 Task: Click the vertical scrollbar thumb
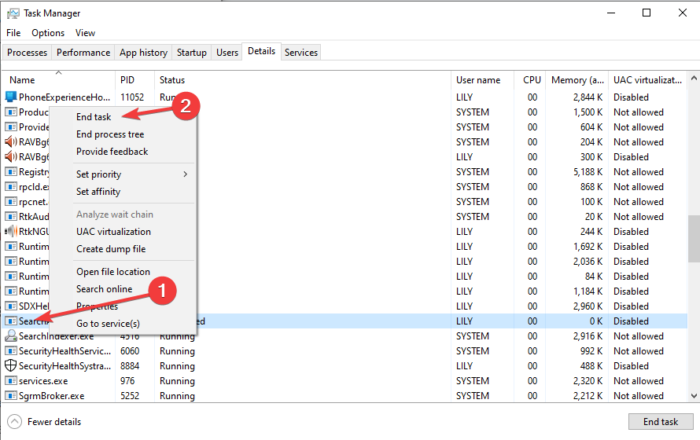pos(693,239)
